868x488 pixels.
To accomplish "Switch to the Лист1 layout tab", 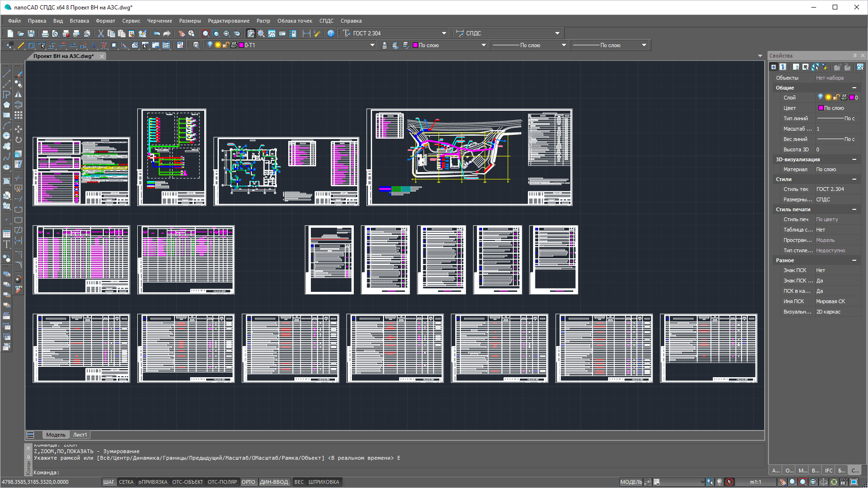I will (x=80, y=435).
